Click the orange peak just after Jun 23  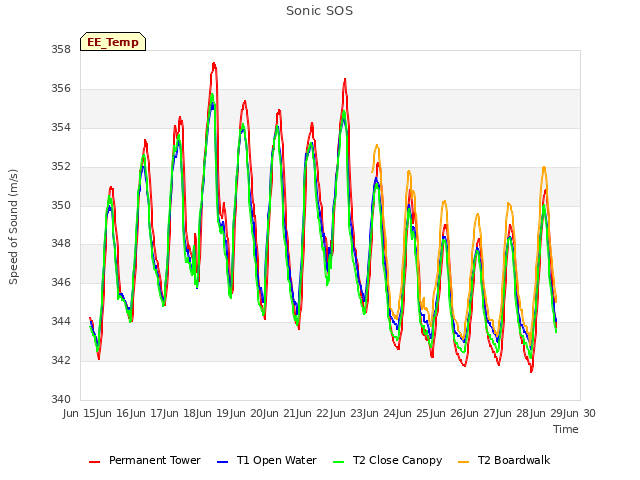(x=377, y=146)
